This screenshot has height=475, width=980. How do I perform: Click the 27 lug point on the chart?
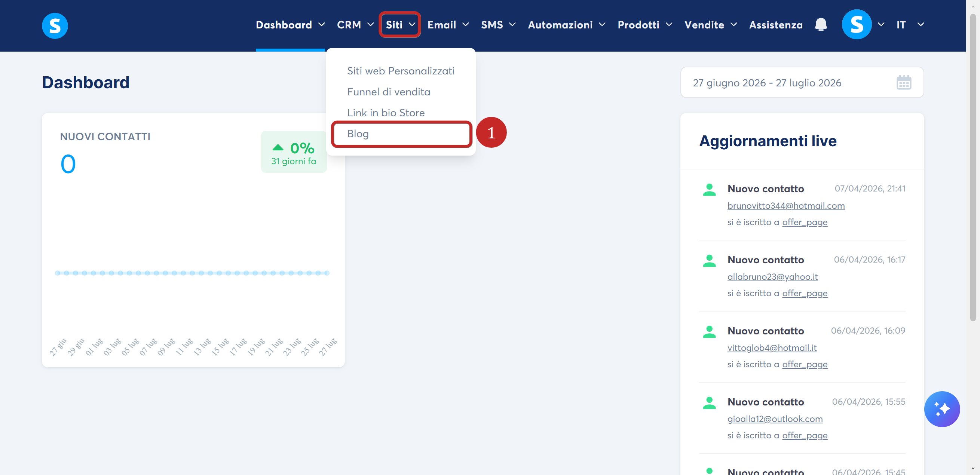tap(327, 273)
